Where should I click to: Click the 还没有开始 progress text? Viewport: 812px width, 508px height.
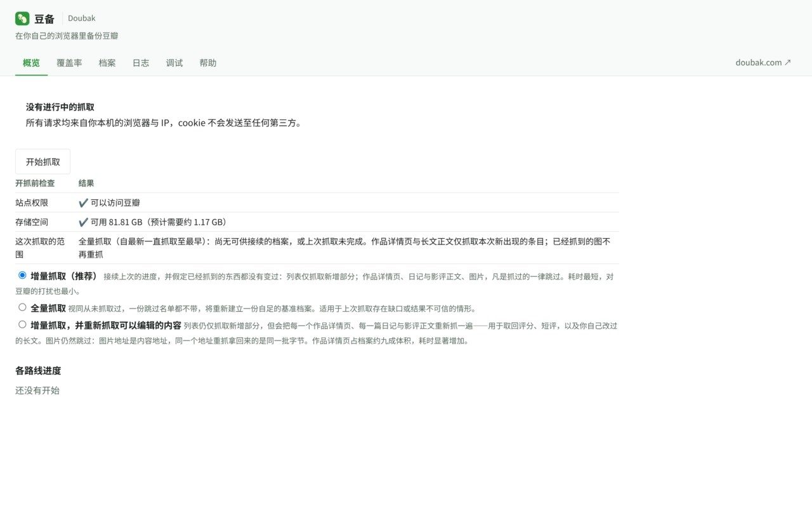point(37,391)
